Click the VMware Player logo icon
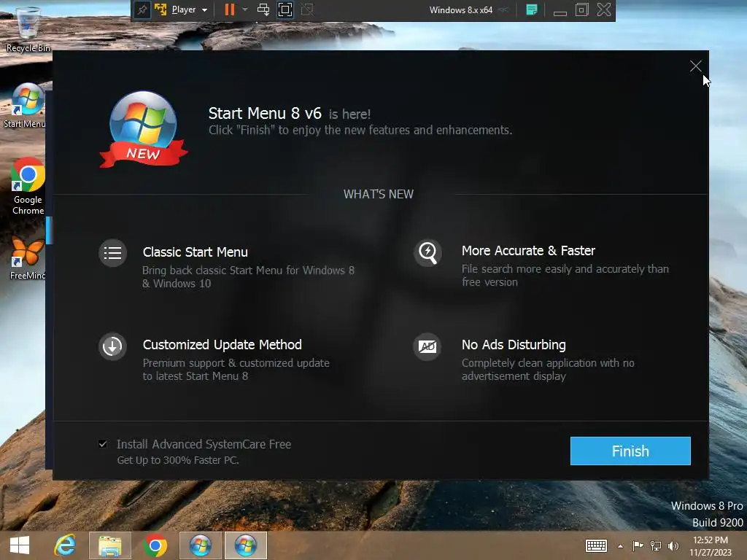The width and height of the screenshot is (747, 560). [x=160, y=9]
